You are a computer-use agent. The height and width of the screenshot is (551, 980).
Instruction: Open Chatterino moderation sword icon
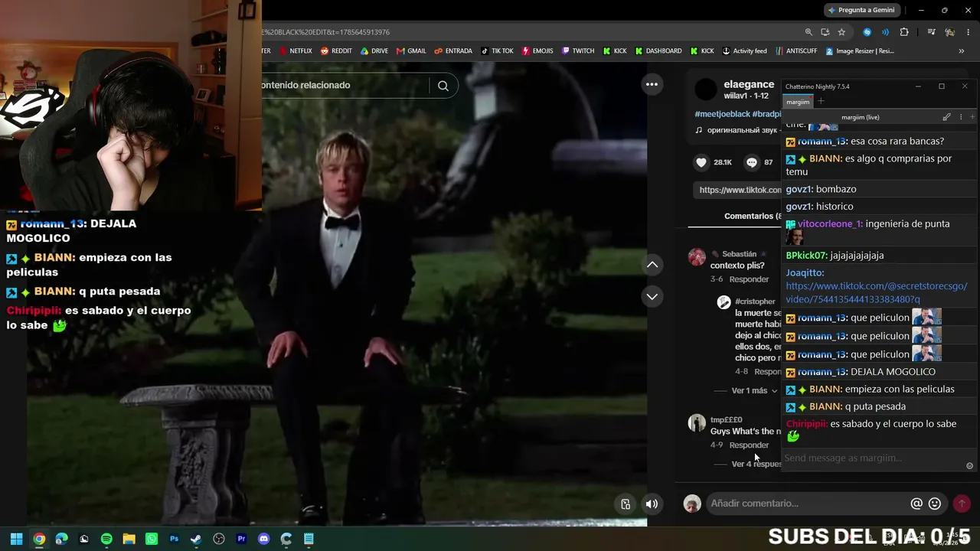(x=946, y=117)
